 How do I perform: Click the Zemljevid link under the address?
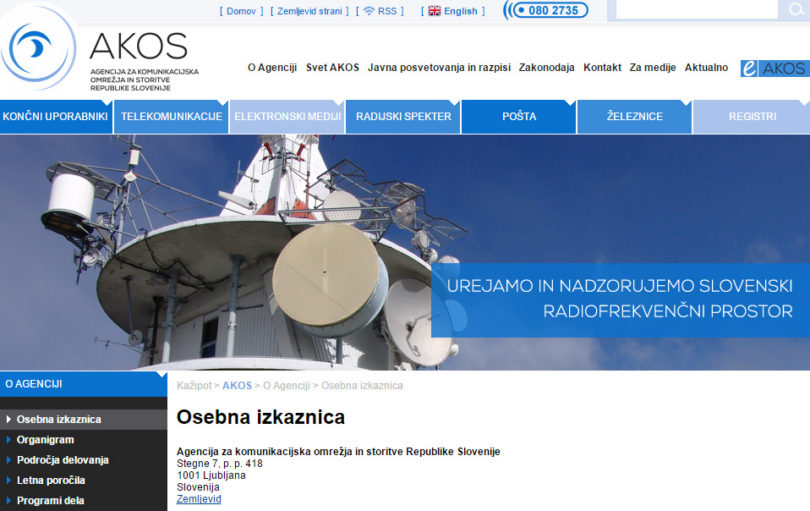(x=199, y=499)
